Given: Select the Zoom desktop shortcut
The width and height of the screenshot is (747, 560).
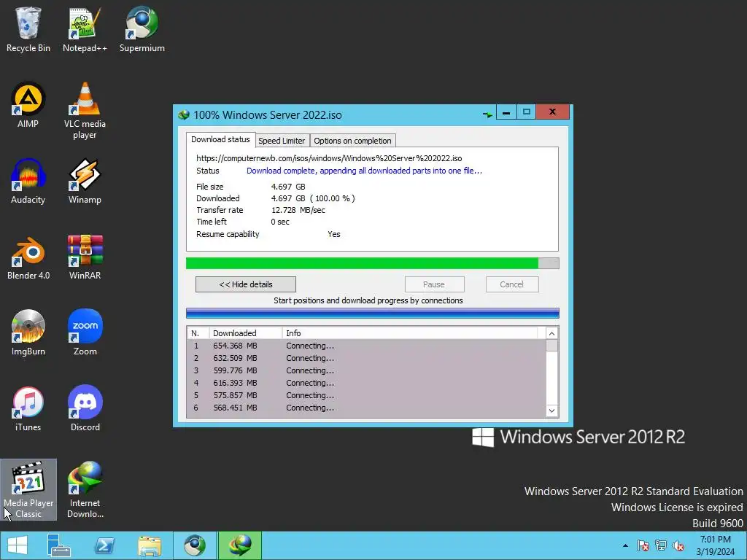Looking at the screenshot, I should 85,332.
